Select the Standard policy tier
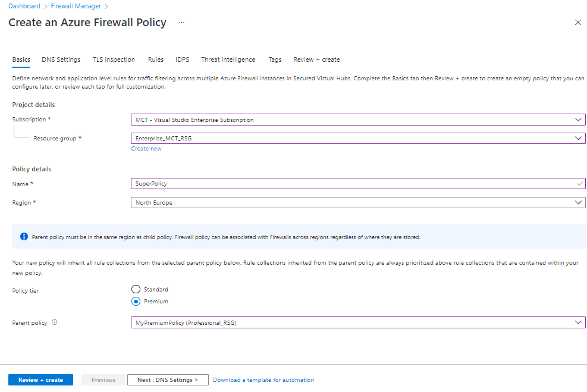The height and width of the screenshot is (392, 587). click(x=136, y=290)
